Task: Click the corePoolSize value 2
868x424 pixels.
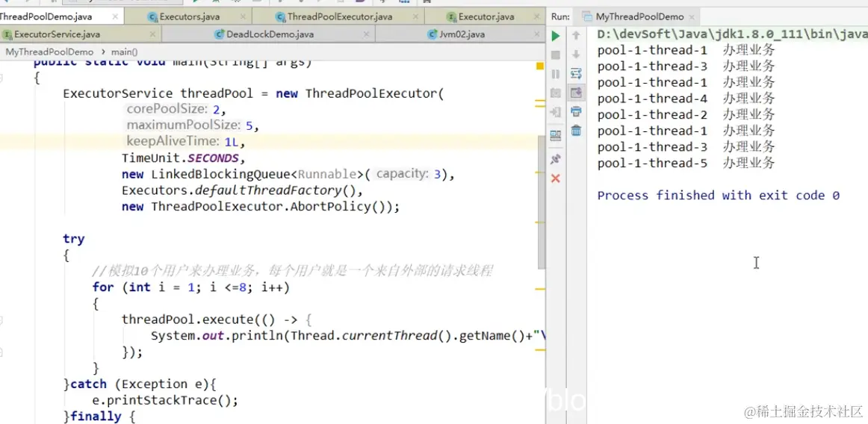Action: [216, 110]
